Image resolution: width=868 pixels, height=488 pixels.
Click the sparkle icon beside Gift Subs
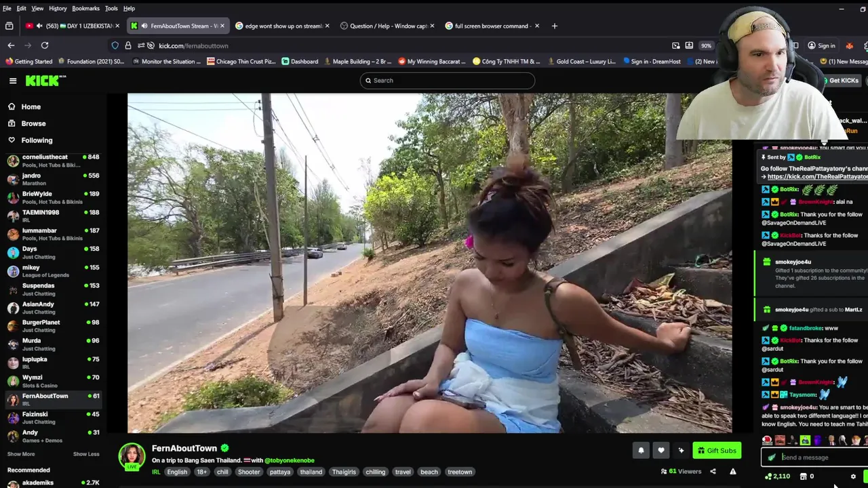coord(681,450)
